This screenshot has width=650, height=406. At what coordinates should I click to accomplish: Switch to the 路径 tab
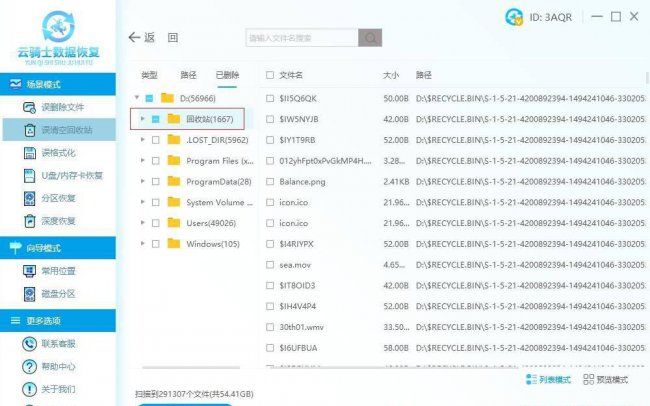tap(189, 75)
